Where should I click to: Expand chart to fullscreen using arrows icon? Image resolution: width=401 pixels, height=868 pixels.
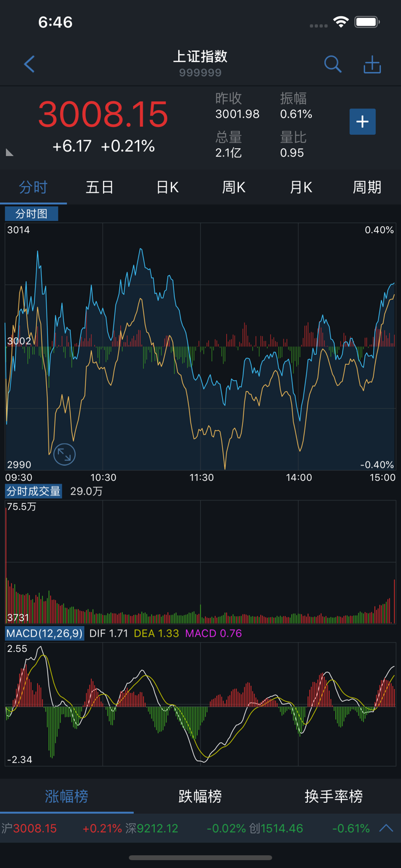point(65,455)
